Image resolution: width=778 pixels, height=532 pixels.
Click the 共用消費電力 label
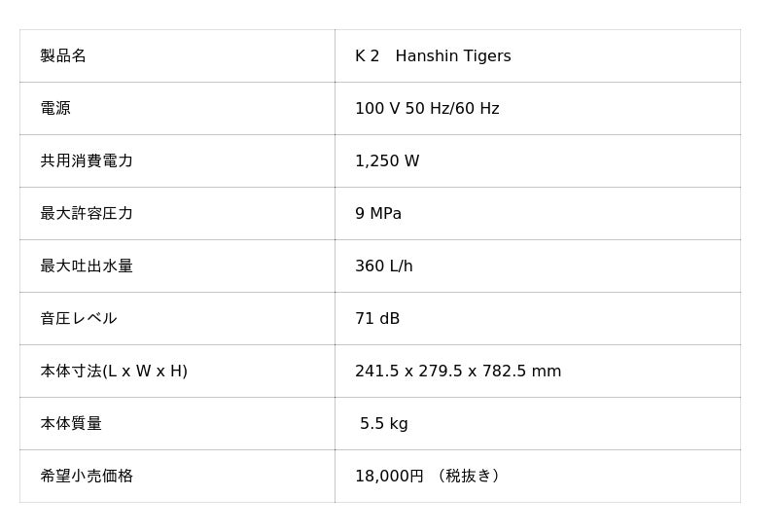87,161
